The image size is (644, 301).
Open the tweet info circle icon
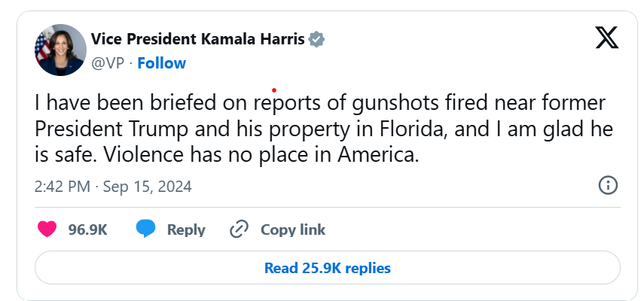point(608,185)
